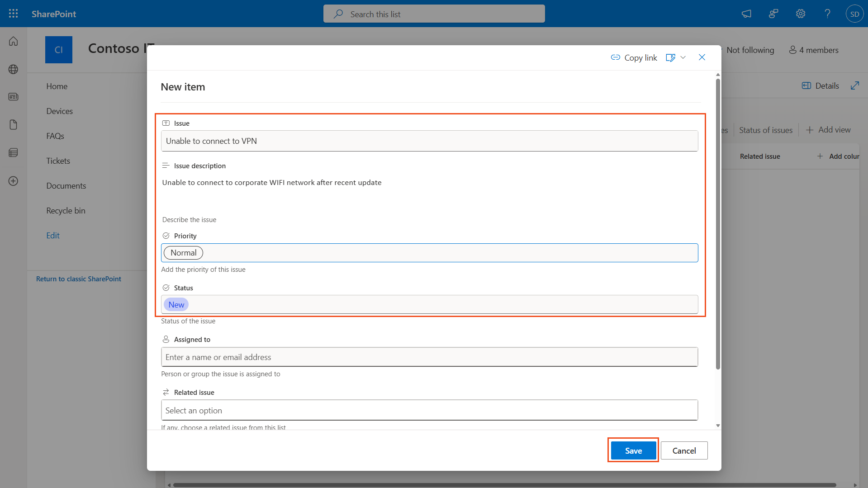
Task: Switch to the Status of issues view
Action: [765, 130]
